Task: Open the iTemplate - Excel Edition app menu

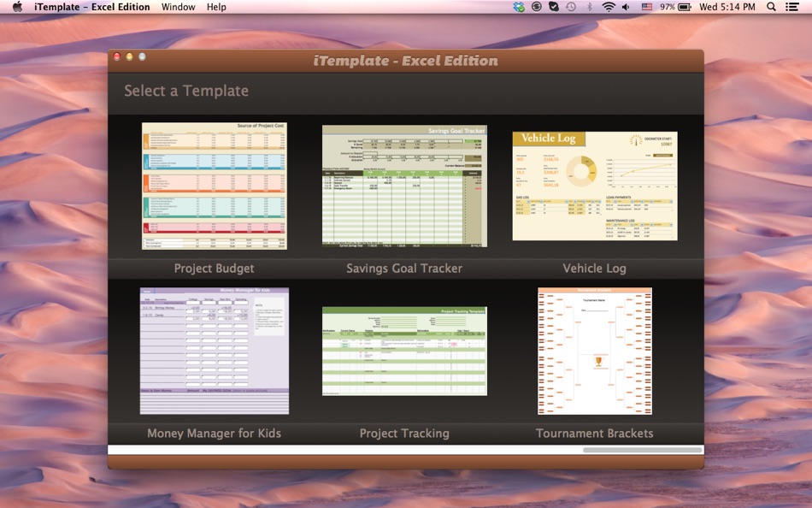Action: tap(91, 7)
